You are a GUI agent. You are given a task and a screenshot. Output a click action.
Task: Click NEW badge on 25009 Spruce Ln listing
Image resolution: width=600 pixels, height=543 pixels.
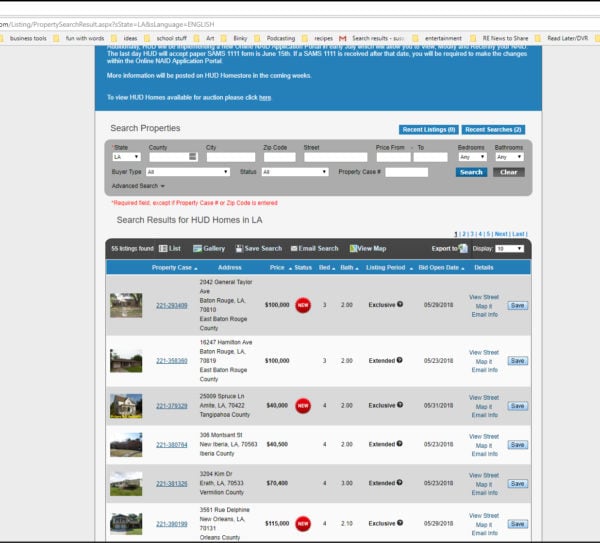click(303, 406)
